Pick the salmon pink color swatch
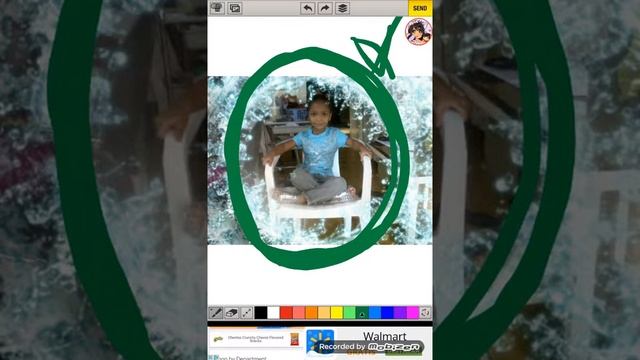The width and height of the screenshot is (640, 360). (x=299, y=313)
